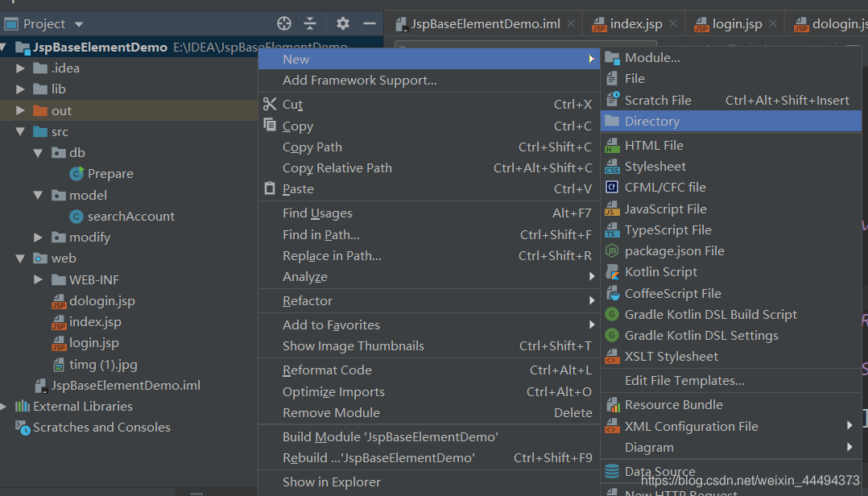This screenshot has width=868, height=496.
Task: Click the CFML/CFC file icon
Action: [x=612, y=187]
